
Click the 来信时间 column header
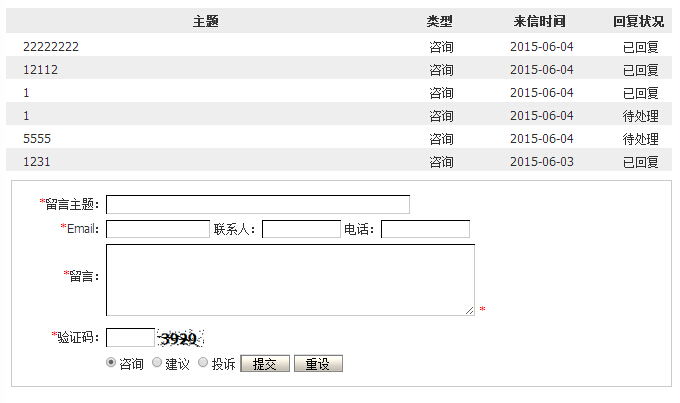(x=541, y=21)
